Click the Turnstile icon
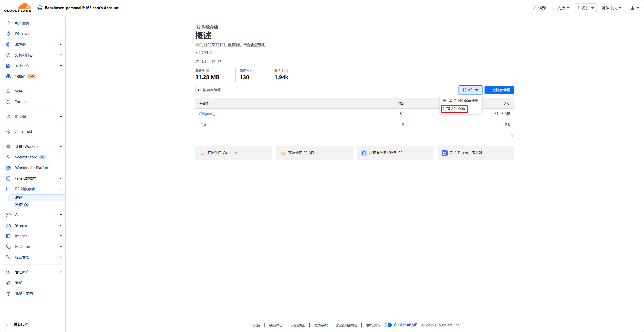644x332 pixels. tap(8, 102)
